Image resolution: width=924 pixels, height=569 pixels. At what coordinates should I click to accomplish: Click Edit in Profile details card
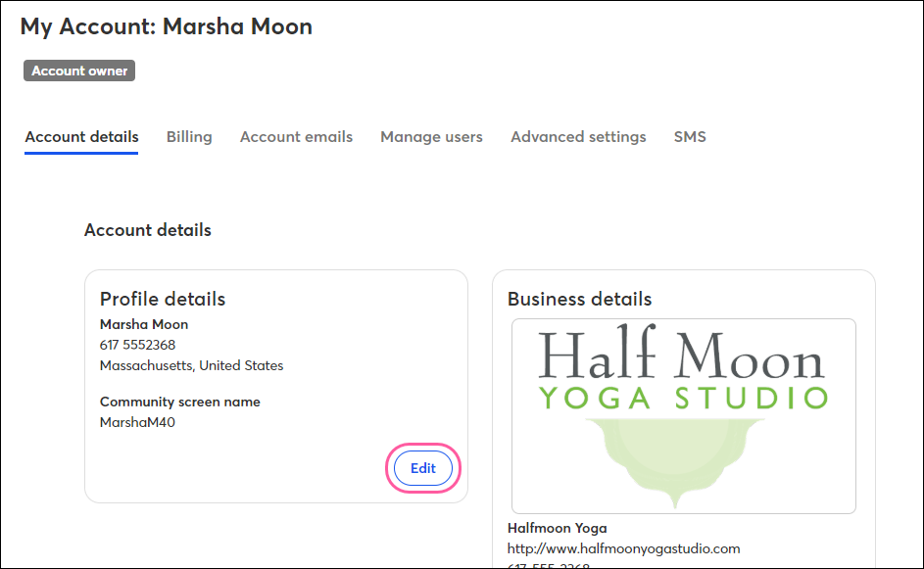click(x=423, y=468)
